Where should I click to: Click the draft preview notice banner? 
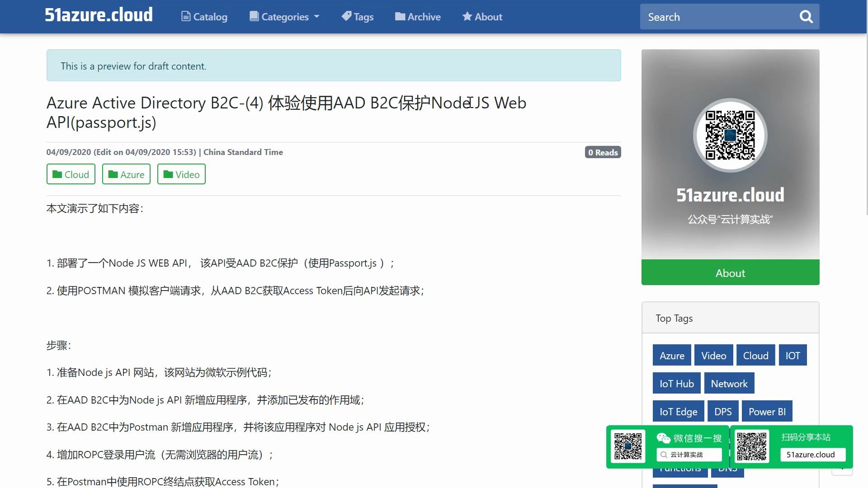[x=334, y=66]
